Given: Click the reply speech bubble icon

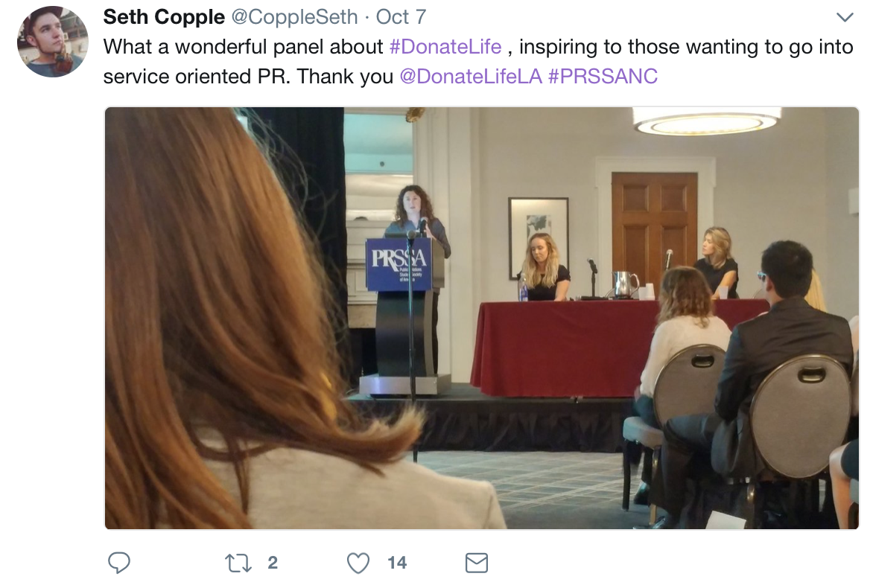Looking at the screenshot, I should tap(119, 563).
